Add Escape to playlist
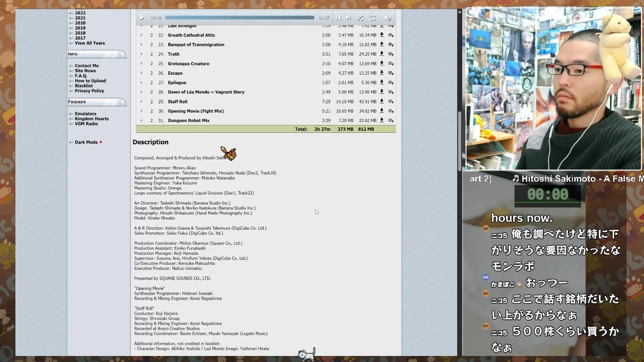 [x=391, y=73]
